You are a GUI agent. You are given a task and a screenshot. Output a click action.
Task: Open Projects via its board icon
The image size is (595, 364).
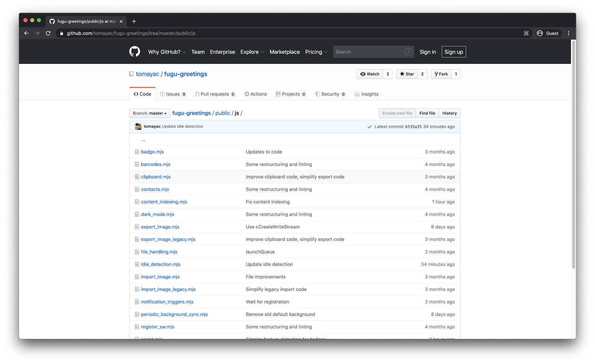point(278,94)
